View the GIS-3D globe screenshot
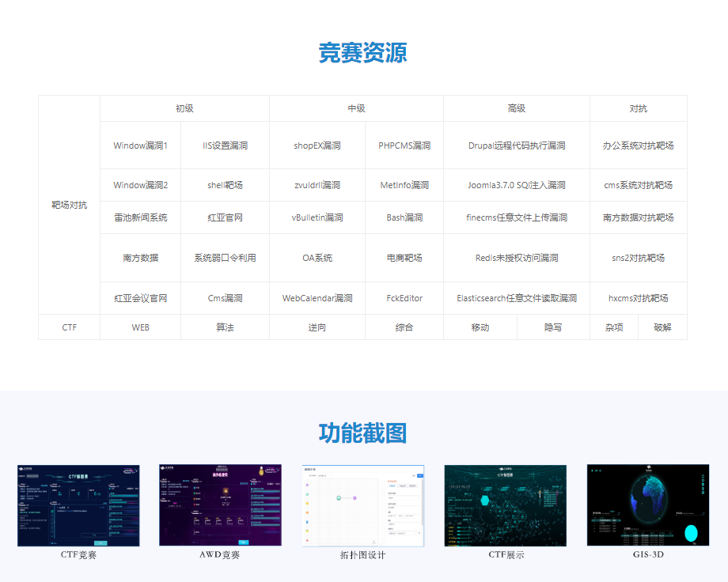Image resolution: width=728 pixels, height=582 pixels. coord(647,505)
